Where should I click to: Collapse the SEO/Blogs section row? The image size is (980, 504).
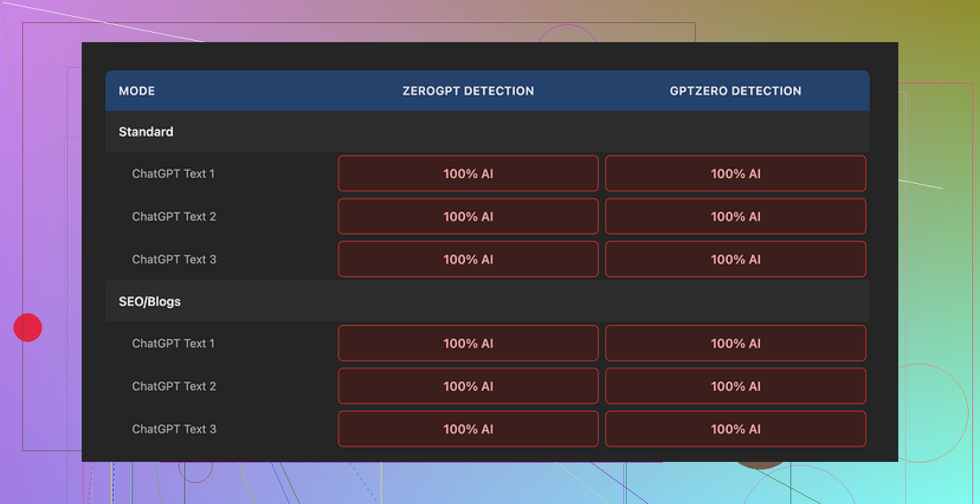click(x=150, y=301)
